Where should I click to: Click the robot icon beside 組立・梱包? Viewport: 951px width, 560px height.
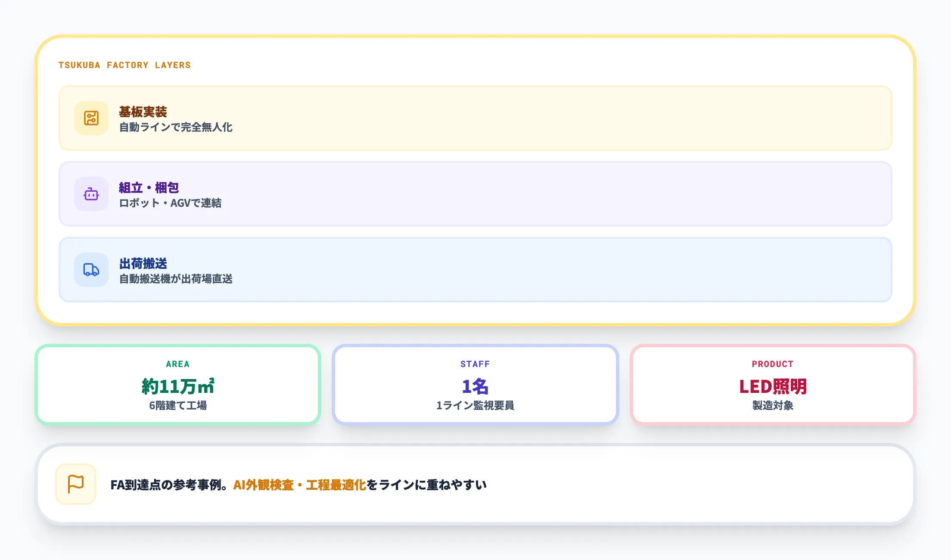point(91,194)
